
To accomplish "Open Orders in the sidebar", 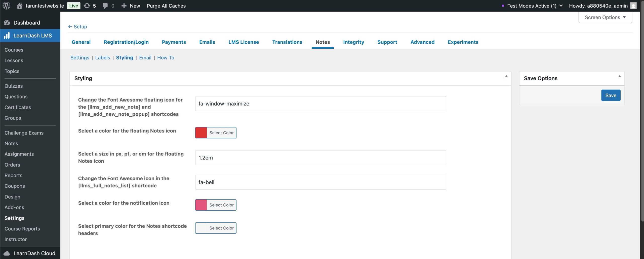I will tap(12, 165).
